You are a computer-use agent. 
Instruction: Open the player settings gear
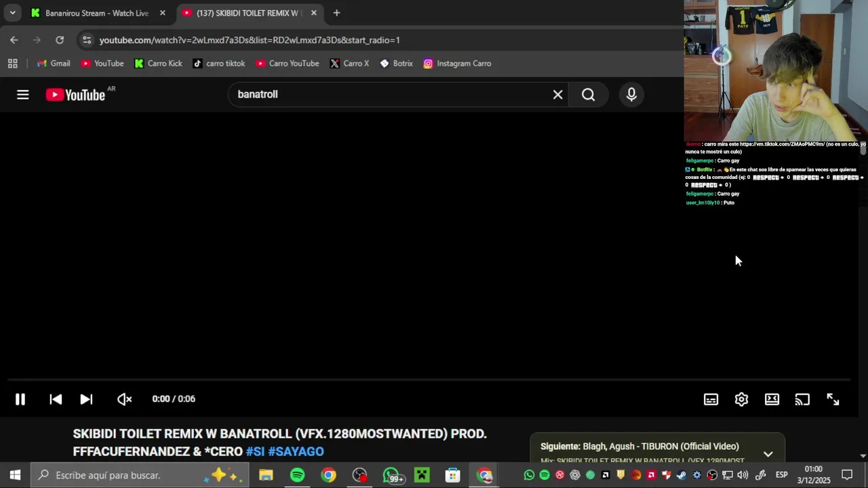[741, 399]
